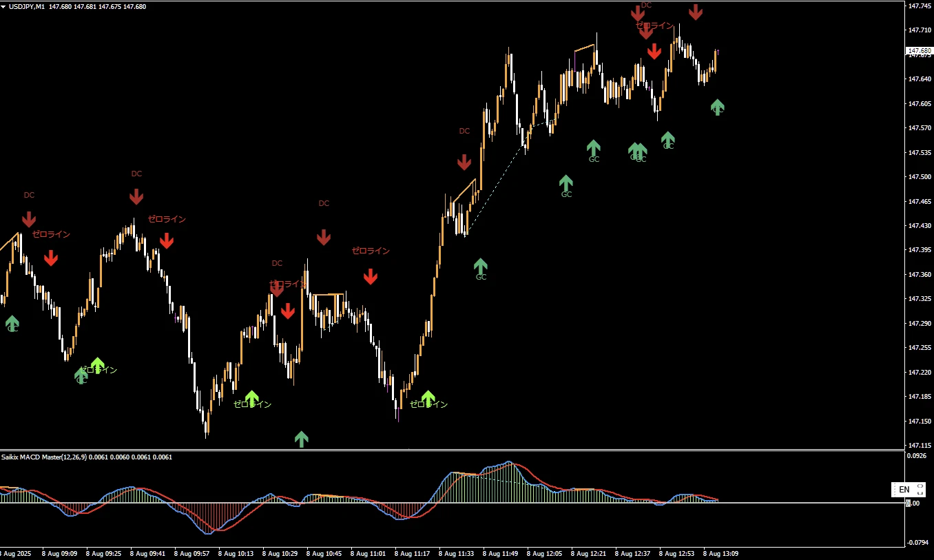Image resolution: width=934 pixels, height=560 pixels.
Task: Select the rightmost green GC up arrow
Action: [718, 107]
